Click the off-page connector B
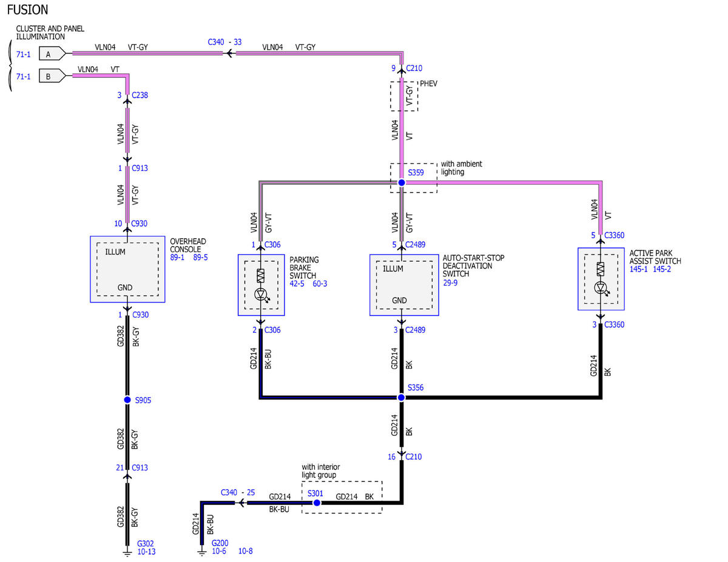The image size is (728, 562). tap(52, 76)
